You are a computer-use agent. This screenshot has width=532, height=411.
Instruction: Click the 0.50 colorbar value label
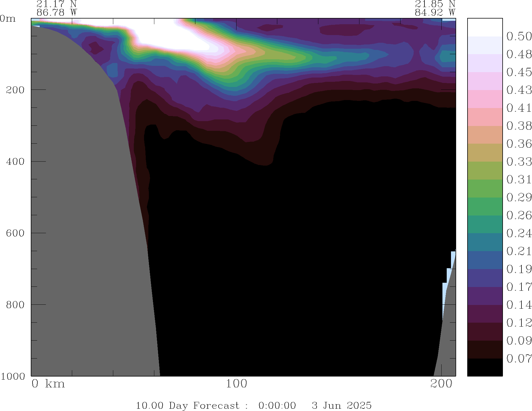(x=519, y=36)
